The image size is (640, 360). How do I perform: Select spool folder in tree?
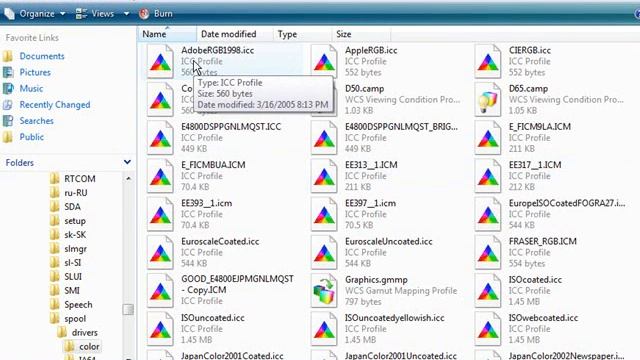[75, 318]
